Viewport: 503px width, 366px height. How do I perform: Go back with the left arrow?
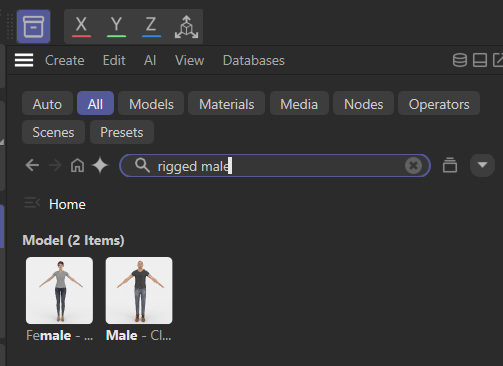click(32, 165)
